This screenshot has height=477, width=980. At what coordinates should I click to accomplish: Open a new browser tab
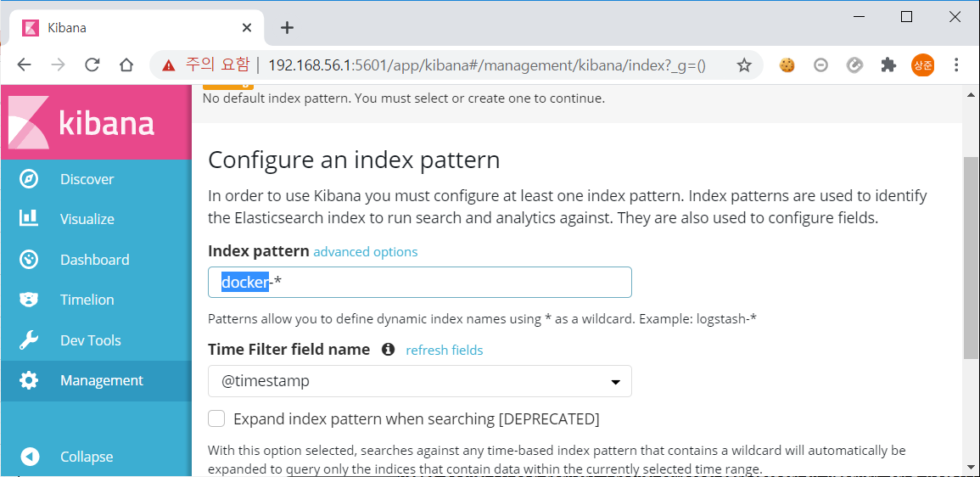[287, 27]
